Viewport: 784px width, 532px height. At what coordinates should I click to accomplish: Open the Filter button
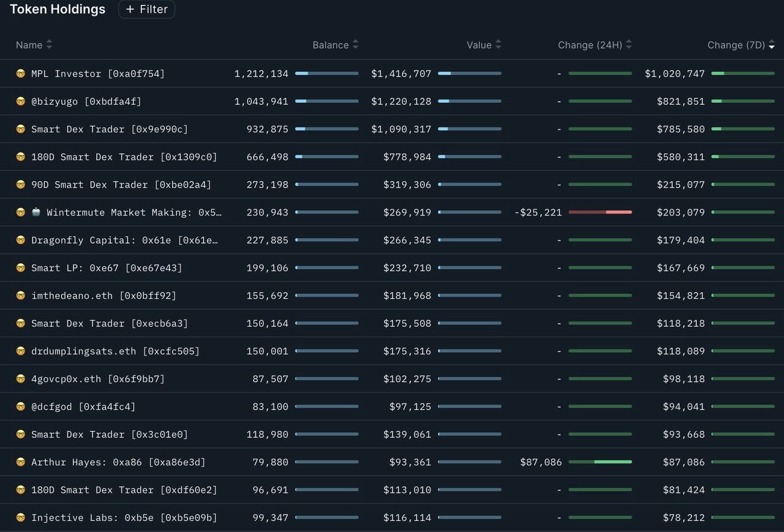click(146, 9)
